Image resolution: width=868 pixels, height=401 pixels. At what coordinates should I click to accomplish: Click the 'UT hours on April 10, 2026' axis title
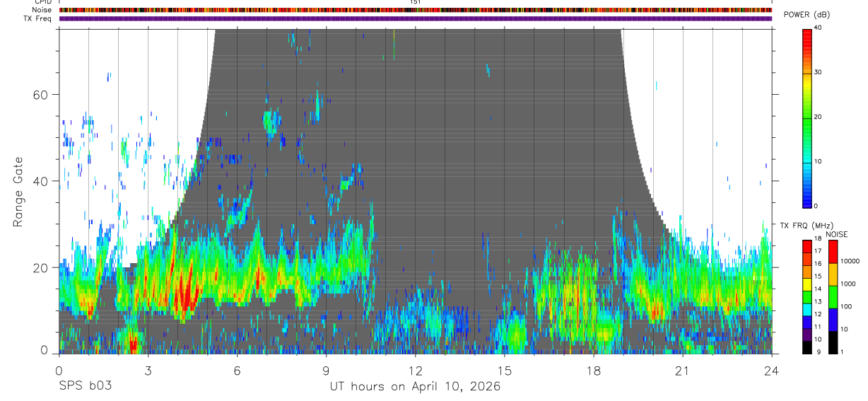[x=415, y=387]
